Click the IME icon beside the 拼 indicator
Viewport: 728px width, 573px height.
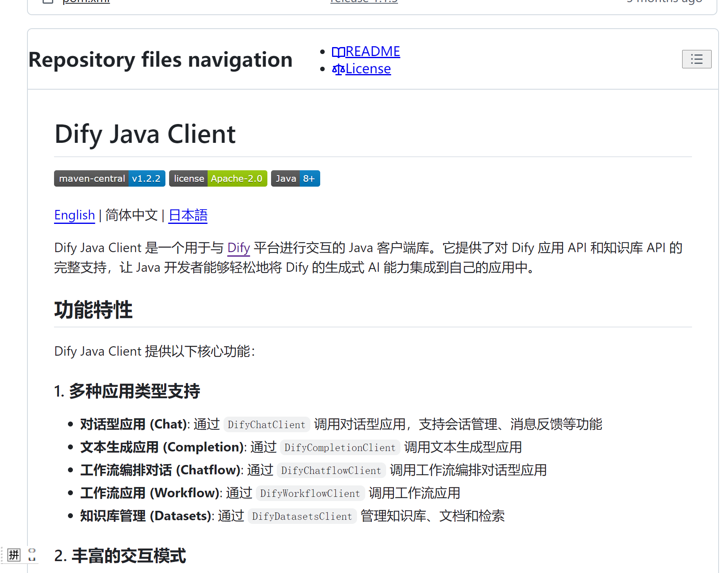click(32, 555)
